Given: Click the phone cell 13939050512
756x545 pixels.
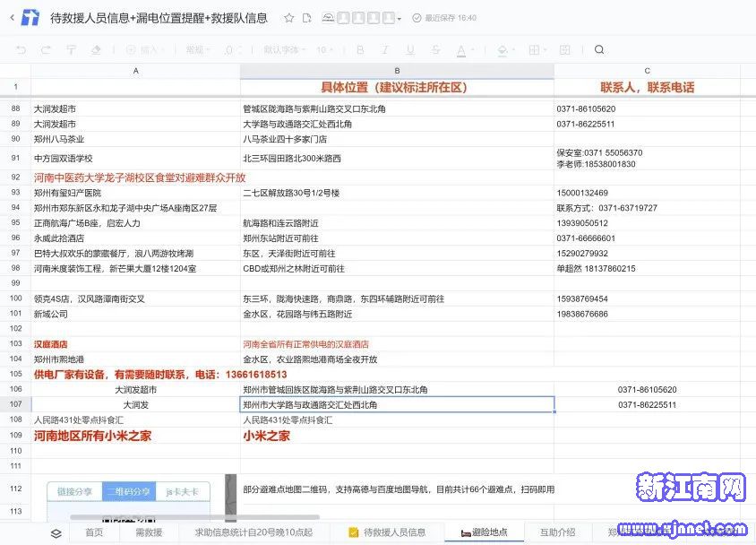Looking at the screenshot, I should coord(647,223).
